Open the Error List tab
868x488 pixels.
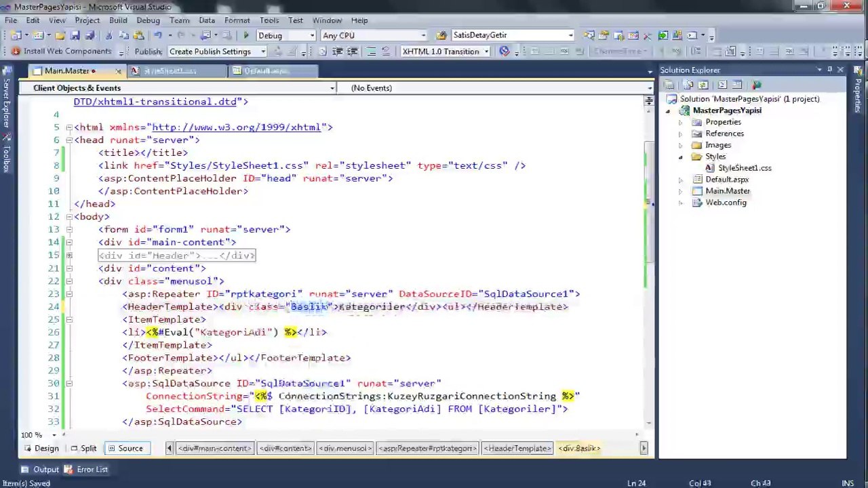point(86,469)
